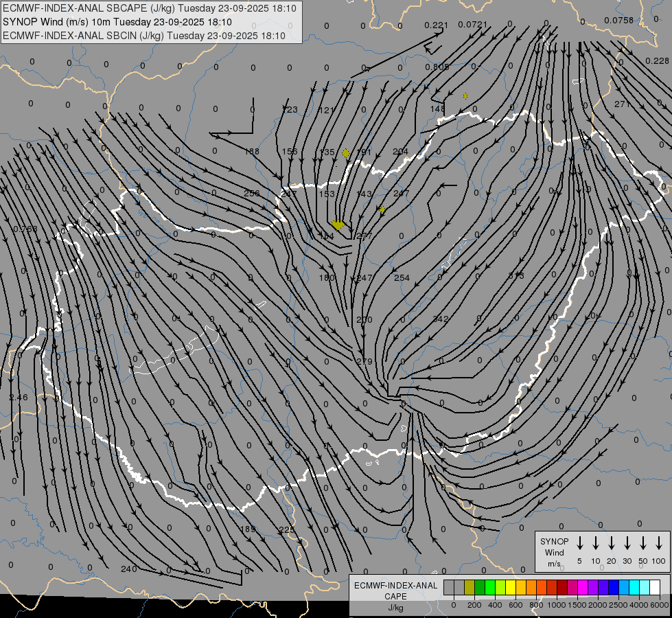The image size is (672, 618).
Task: Click the map value 240
Action: pyautogui.click(x=128, y=569)
